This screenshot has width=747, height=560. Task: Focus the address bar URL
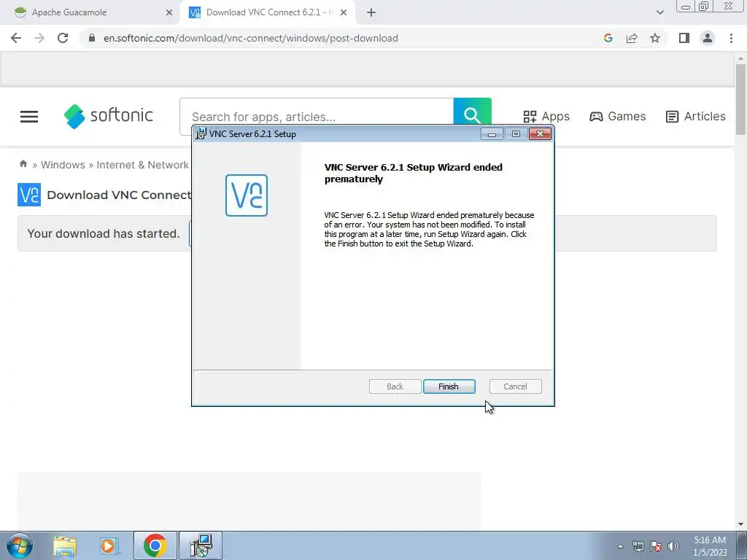tap(251, 38)
